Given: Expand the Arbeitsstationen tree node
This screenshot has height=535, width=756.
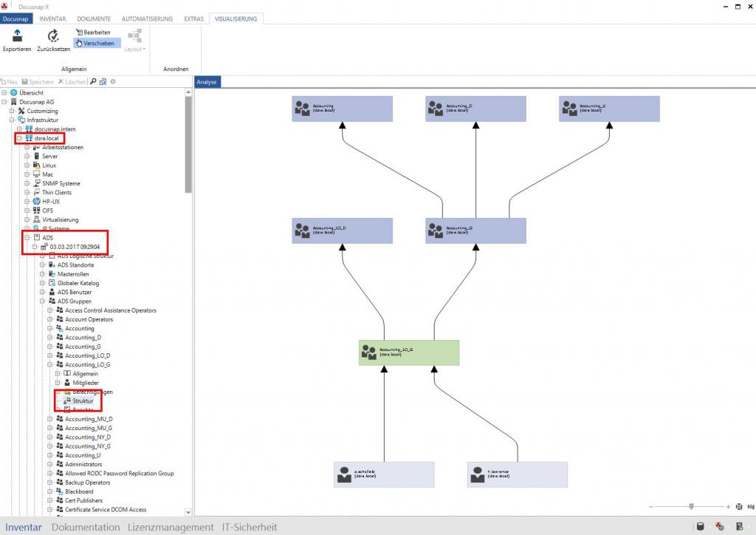Looking at the screenshot, I should [x=27, y=147].
